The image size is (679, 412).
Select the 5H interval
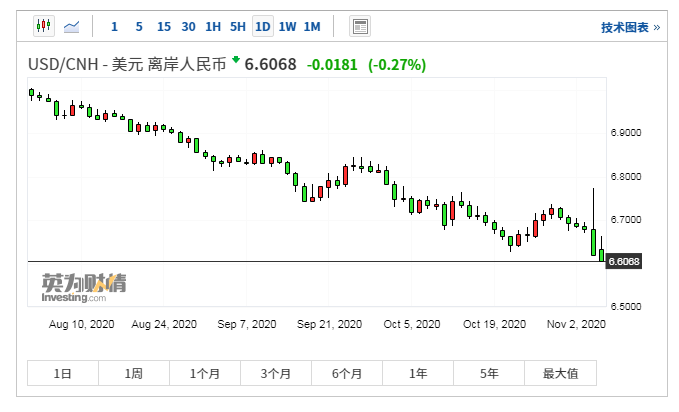coord(238,26)
